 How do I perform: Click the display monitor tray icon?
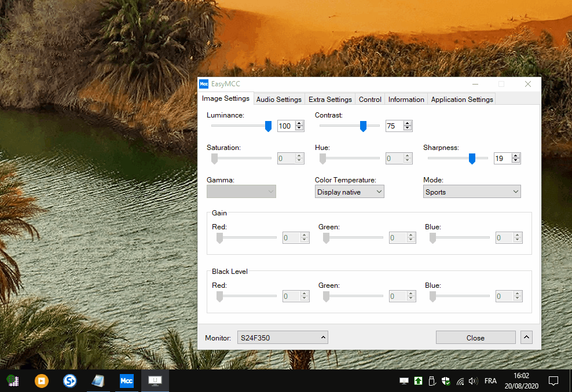click(404, 381)
